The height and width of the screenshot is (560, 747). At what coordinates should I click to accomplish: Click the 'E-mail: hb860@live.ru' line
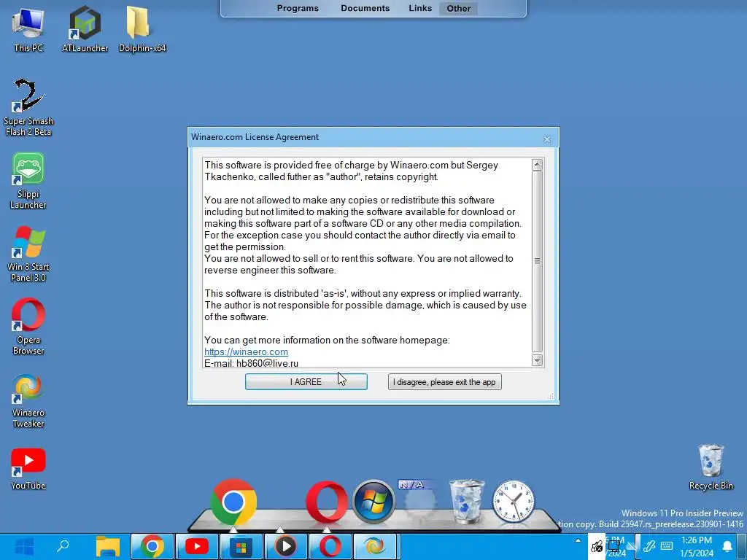click(x=251, y=363)
